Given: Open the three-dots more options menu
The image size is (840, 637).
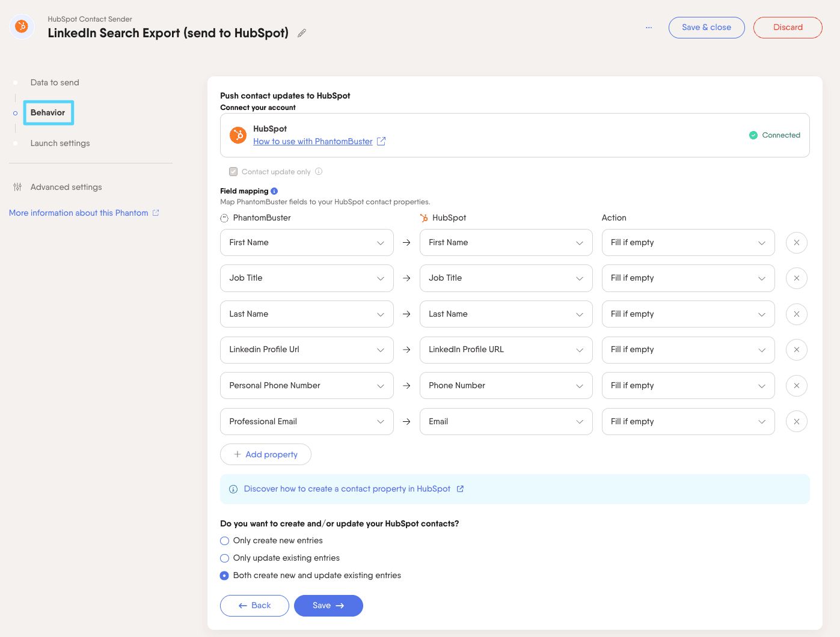Looking at the screenshot, I should pyautogui.click(x=649, y=28).
